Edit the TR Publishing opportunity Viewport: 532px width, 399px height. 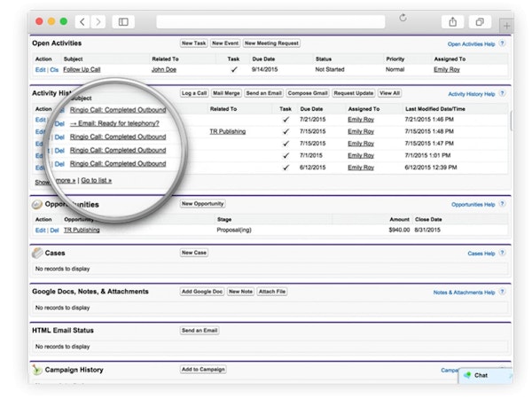[40, 231]
